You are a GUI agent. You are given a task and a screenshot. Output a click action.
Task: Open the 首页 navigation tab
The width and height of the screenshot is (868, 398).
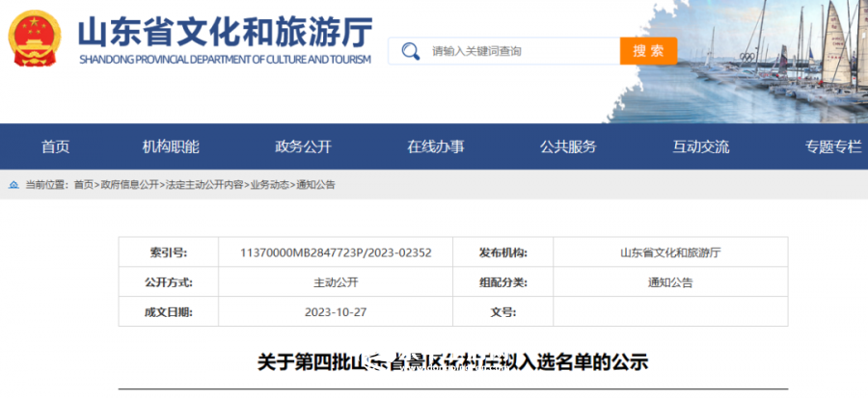click(x=55, y=147)
